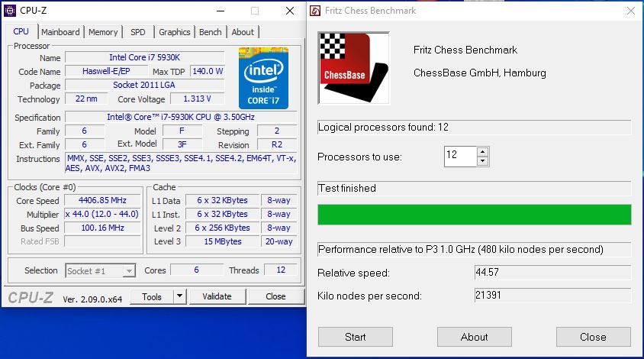
Task: Click the ChessBase logo image
Action: coord(353,68)
